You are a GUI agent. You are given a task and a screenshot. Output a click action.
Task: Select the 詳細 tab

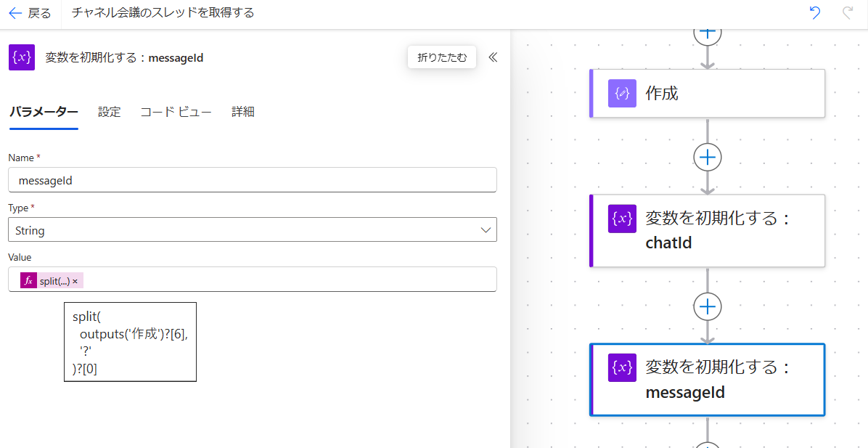243,112
